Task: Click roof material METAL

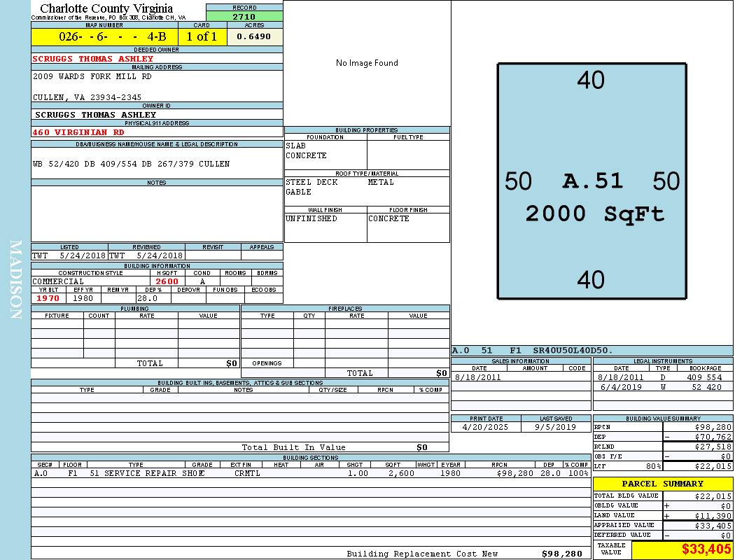Action: pos(381,182)
